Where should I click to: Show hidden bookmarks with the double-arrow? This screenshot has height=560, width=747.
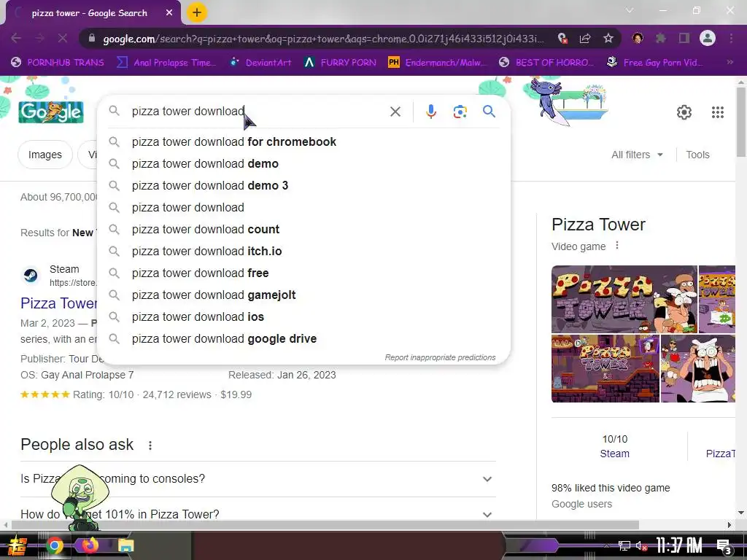coord(729,63)
